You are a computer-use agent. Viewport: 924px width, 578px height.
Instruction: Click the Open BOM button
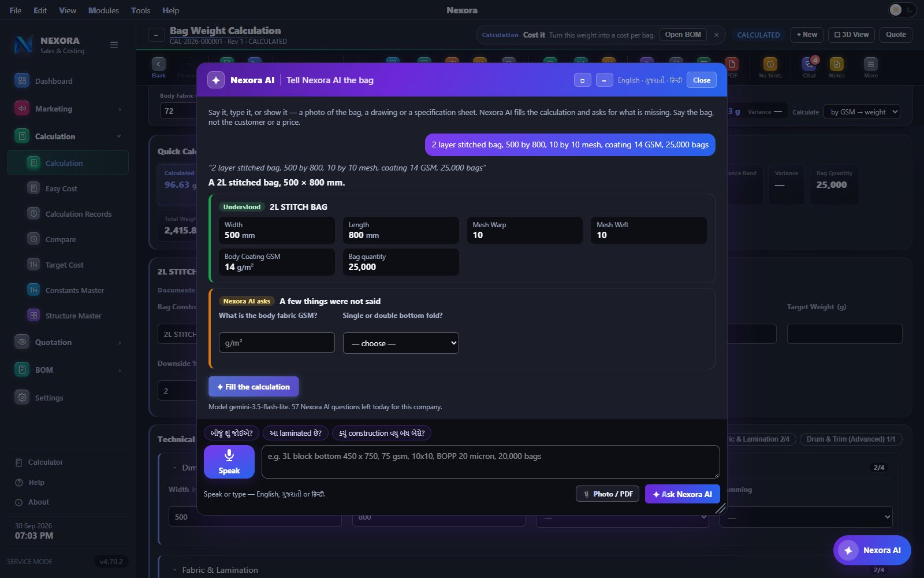click(x=683, y=35)
